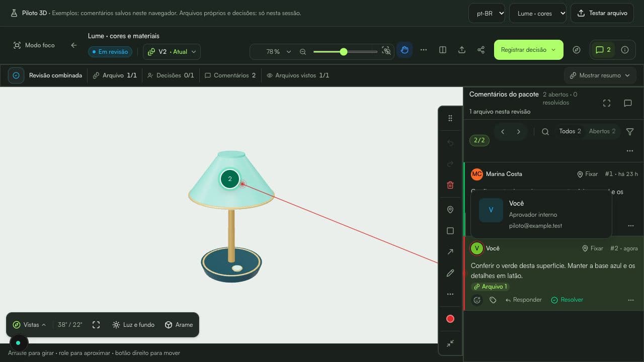Switch to the Todos 2 comments tab

click(570, 131)
